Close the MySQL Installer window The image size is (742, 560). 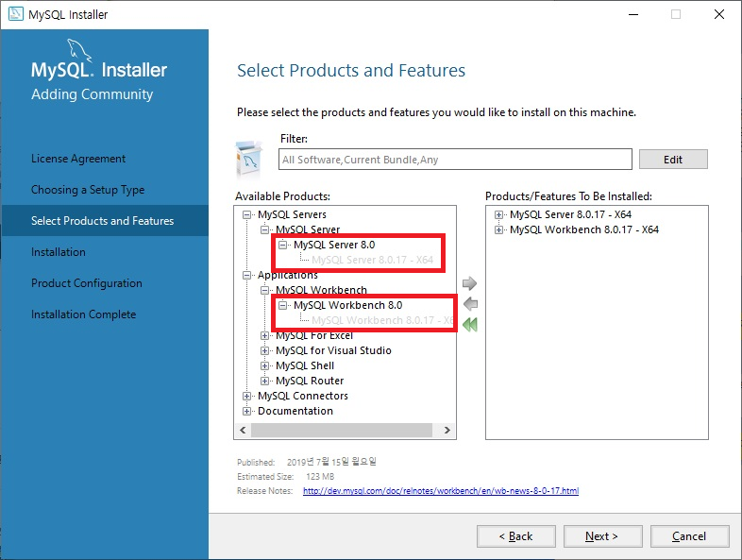[718, 15]
